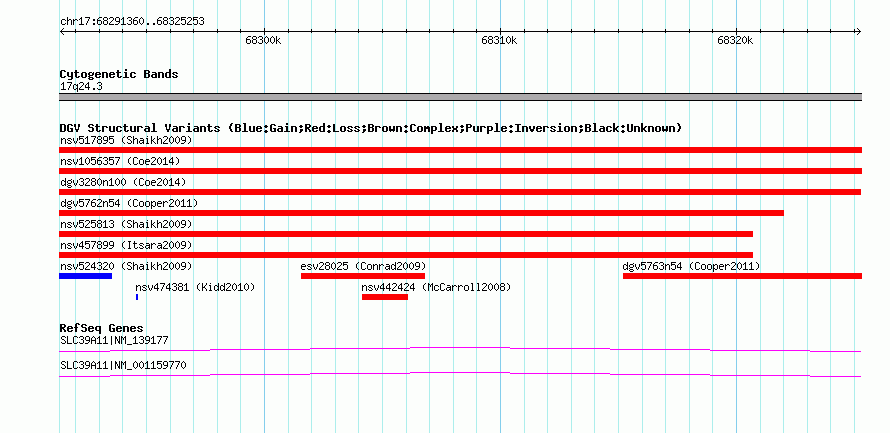Select the tiny blue mark under nsv474381
The image size is (890, 433).
tap(137, 297)
